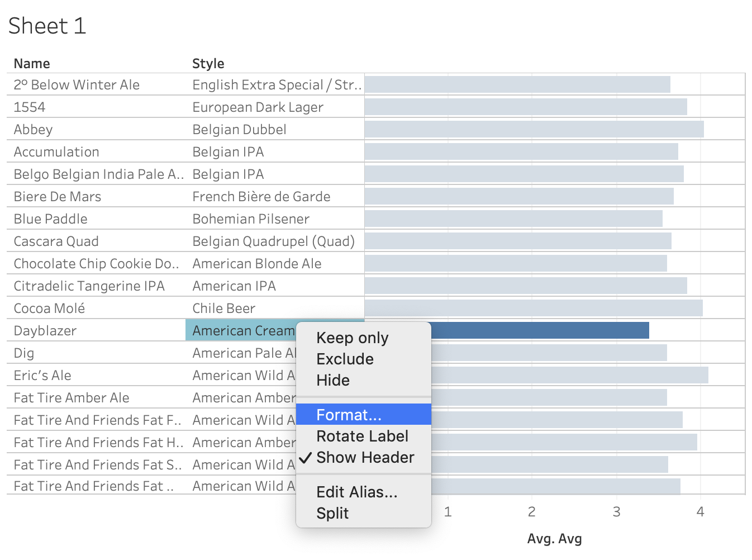Image resolution: width=752 pixels, height=560 pixels.
Task: Select Cascara Quad row label
Action: 56,241
